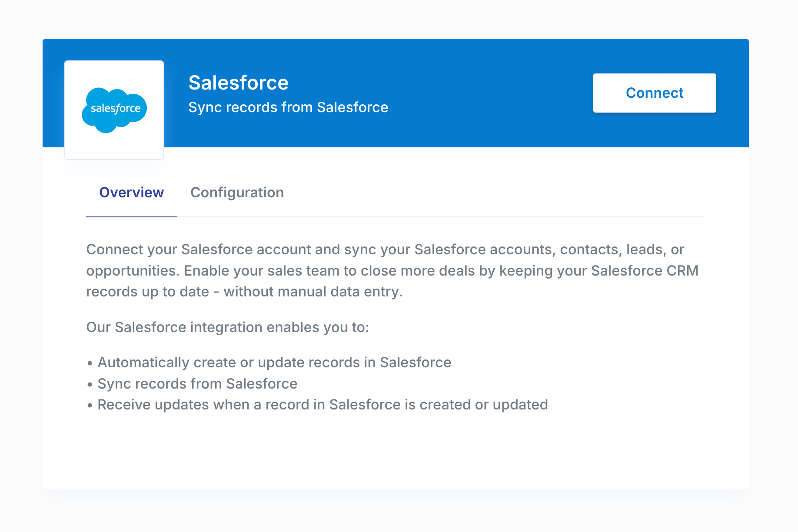Select the line Our Salesforce integration enables you to
The image size is (798, 532).
pos(227,327)
